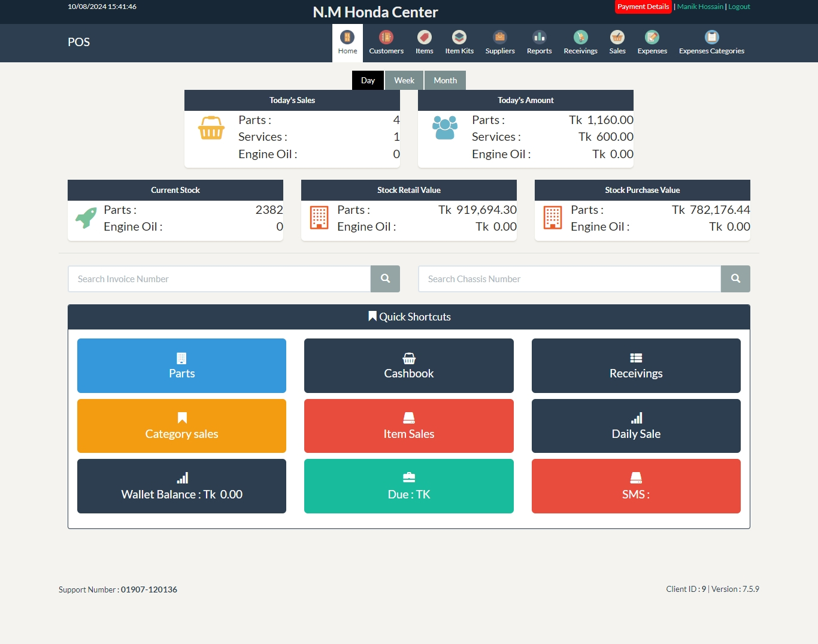818x644 pixels.
Task: Click the Tk 600.00 services amount
Action: pos(606,137)
